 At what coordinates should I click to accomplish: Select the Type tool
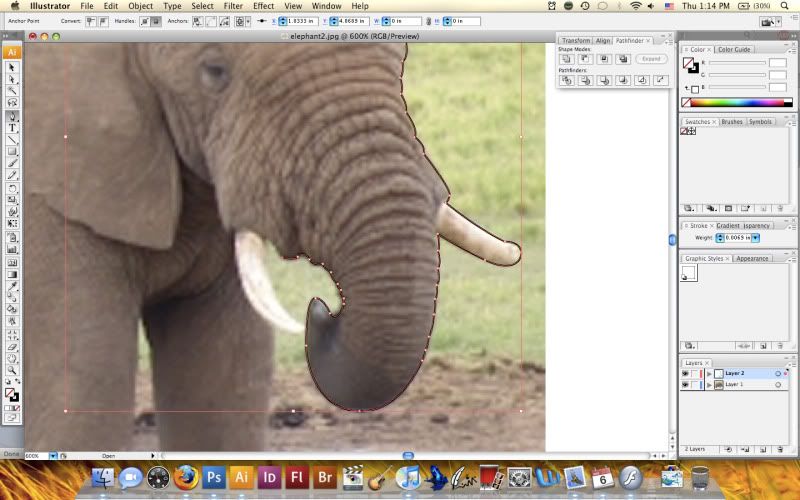click(x=12, y=128)
